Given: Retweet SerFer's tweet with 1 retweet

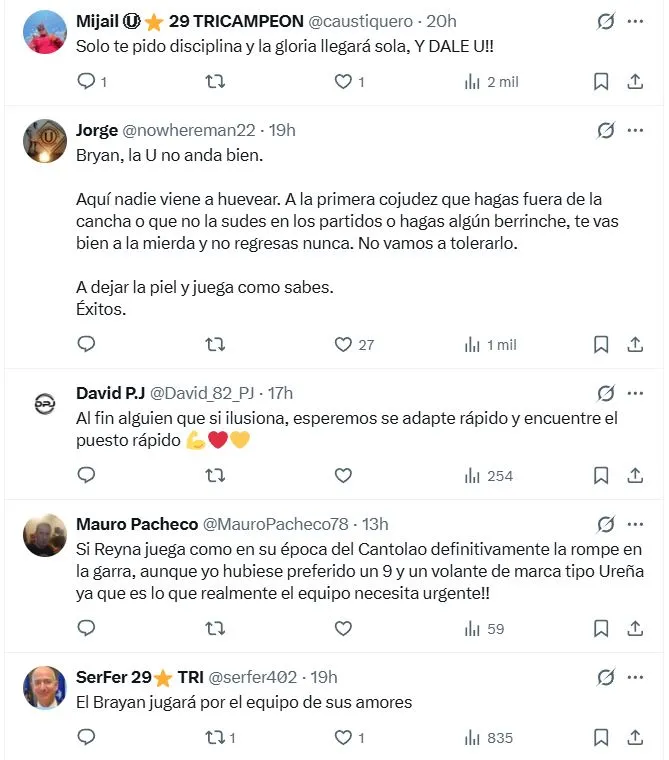Looking at the screenshot, I should pos(214,738).
